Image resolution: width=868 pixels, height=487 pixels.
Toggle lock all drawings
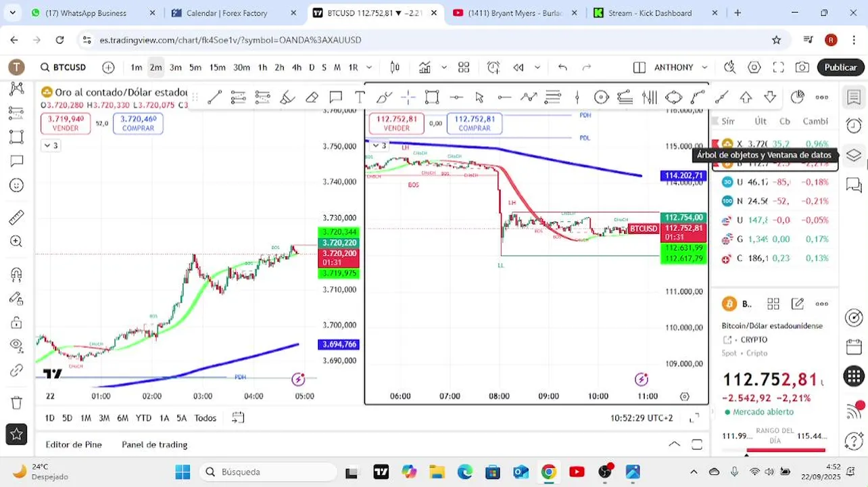[x=17, y=323]
